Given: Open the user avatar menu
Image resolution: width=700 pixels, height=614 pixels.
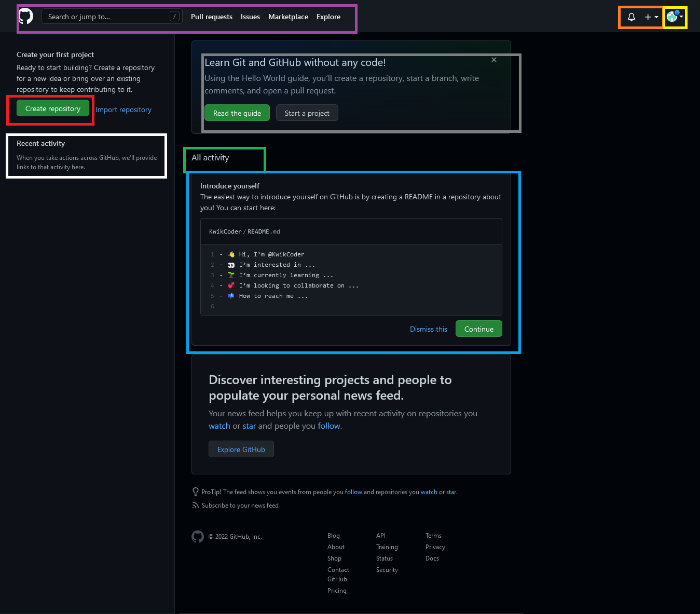Looking at the screenshot, I should coord(675,17).
